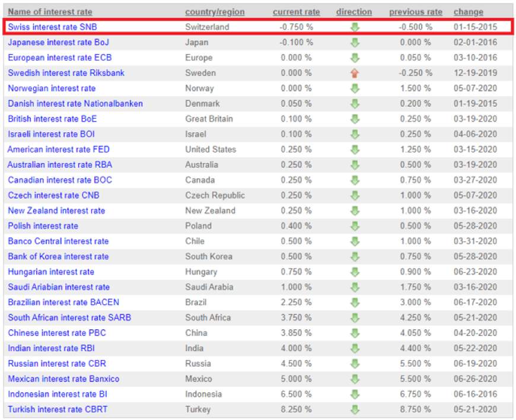This screenshot has width=516, height=420.
Task: Sort by Name of interest rate header
Action: point(50,12)
